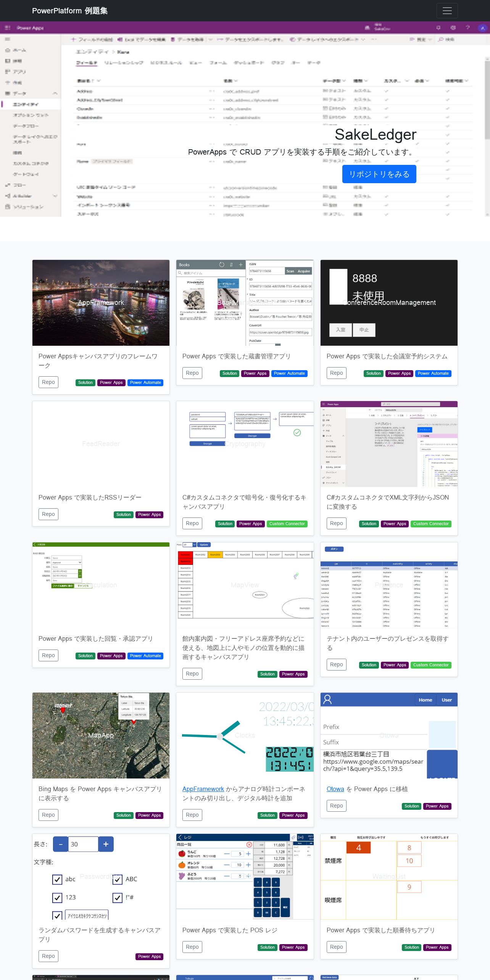Click the FeedReader blank thumbnail
The height and width of the screenshot is (980, 490).
click(101, 444)
